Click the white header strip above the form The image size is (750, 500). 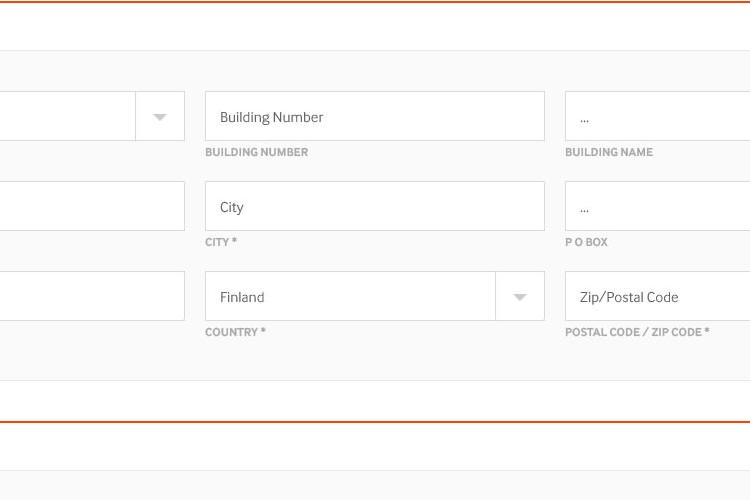click(x=375, y=27)
